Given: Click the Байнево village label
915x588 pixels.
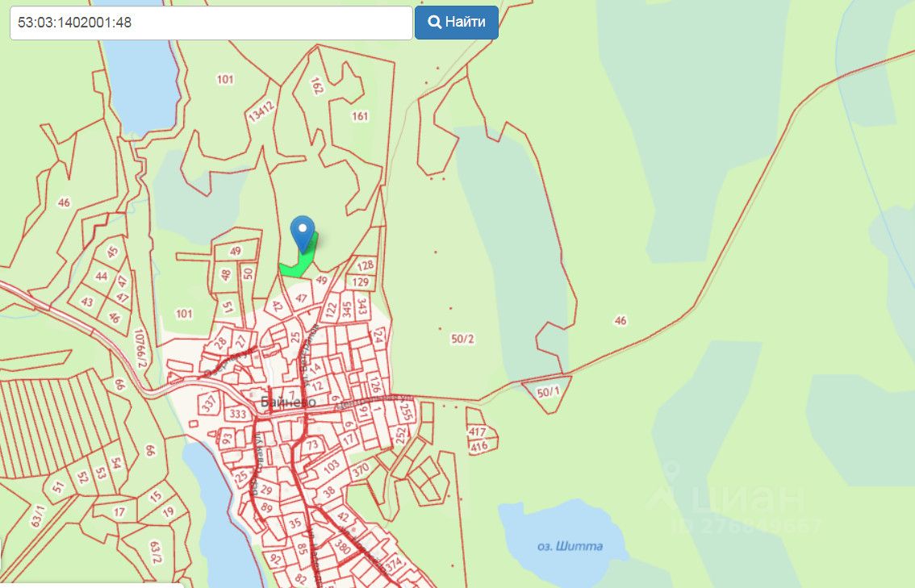Looking at the screenshot, I should pos(288,402).
